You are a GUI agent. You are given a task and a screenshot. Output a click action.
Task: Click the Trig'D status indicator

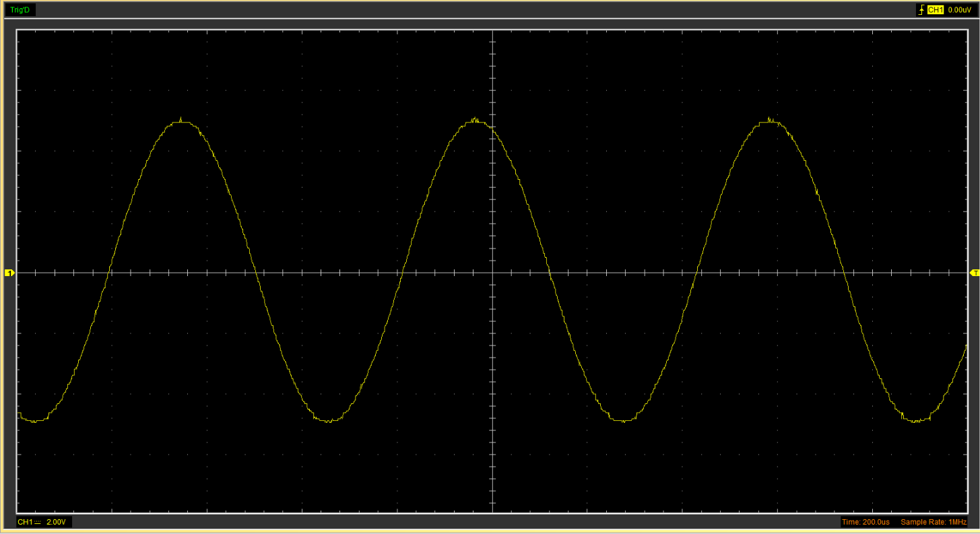19,10
